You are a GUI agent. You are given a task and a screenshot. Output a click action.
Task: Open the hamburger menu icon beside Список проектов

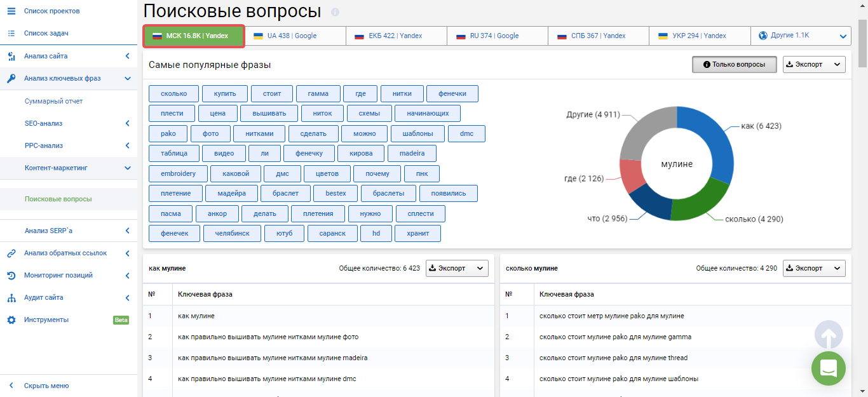pyautogui.click(x=11, y=11)
